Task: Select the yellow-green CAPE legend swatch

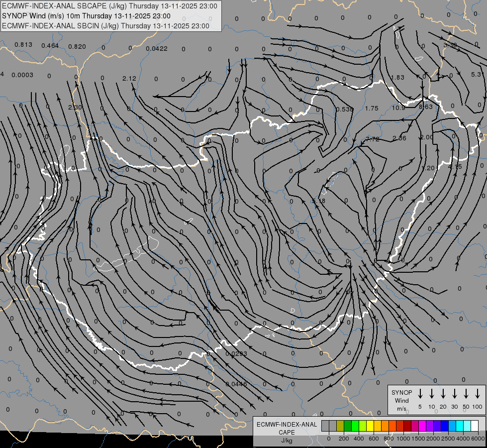Action: pos(363,426)
